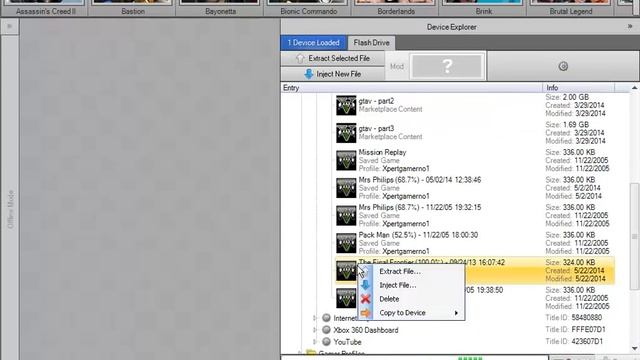Click the red X Delete icon
The width and height of the screenshot is (640, 360).
click(365, 299)
